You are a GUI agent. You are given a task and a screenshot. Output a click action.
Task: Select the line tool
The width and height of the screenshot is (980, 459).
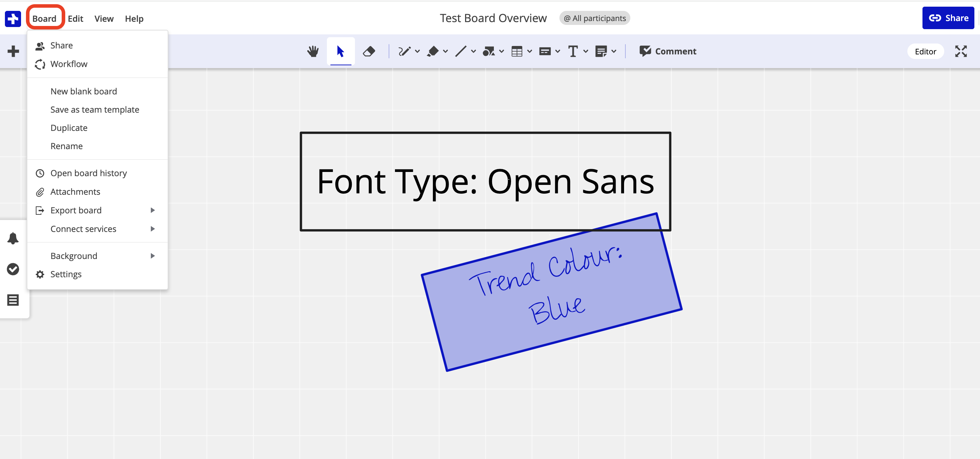click(x=461, y=51)
